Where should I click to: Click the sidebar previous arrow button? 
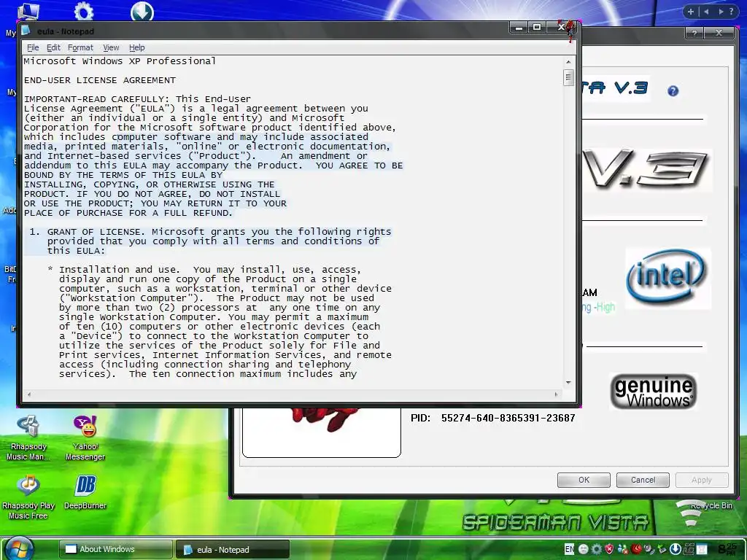[707, 12]
